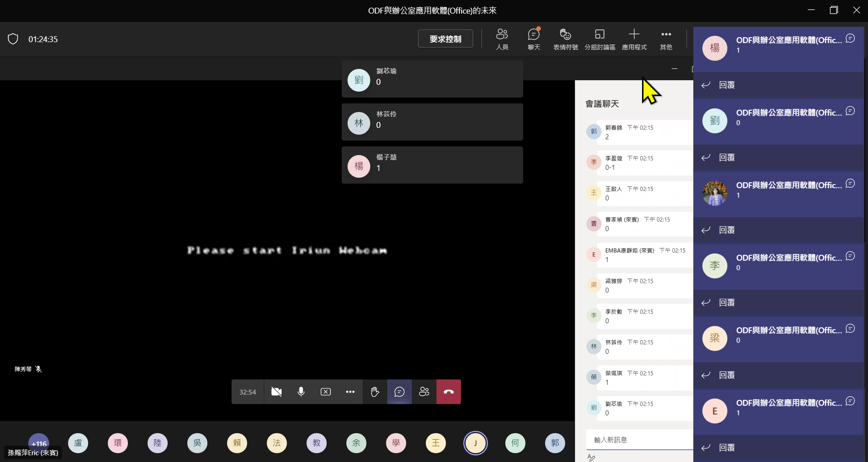Open more actions ellipsis in floating call bar
868x462 pixels.
(350, 392)
